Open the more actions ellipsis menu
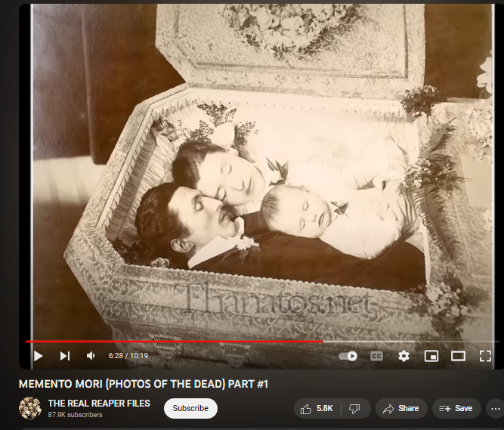This screenshot has height=430, width=504. pyautogui.click(x=496, y=409)
